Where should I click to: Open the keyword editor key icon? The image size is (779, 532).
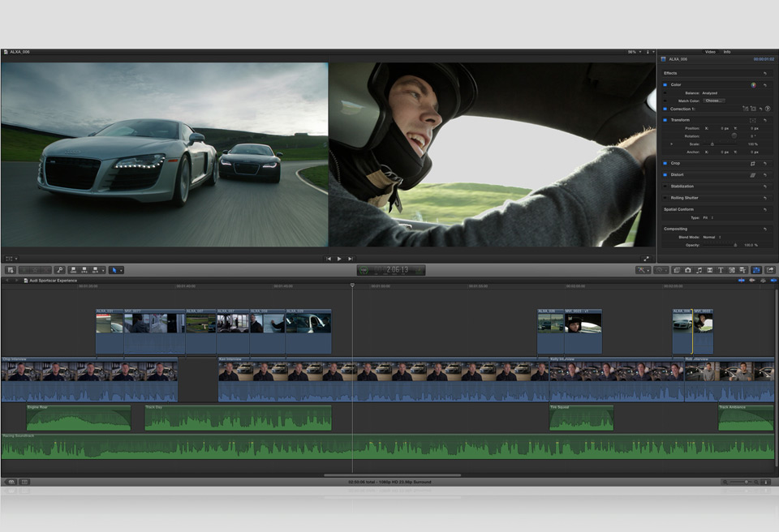[59, 270]
